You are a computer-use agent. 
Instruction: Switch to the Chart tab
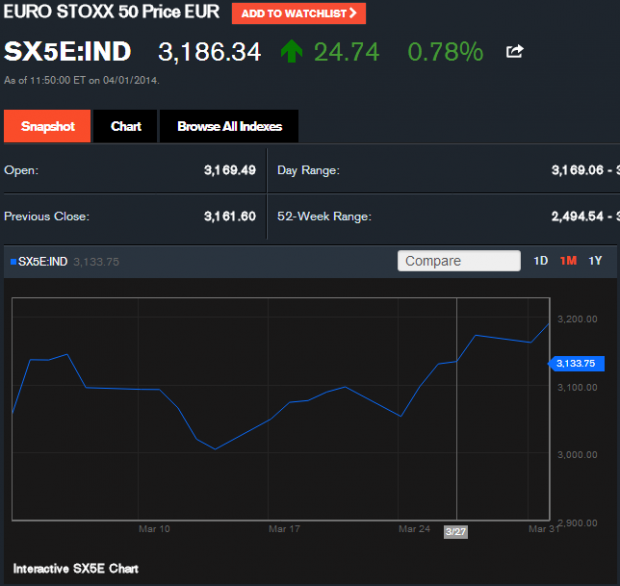pyautogui.click(x=126, y=127)
